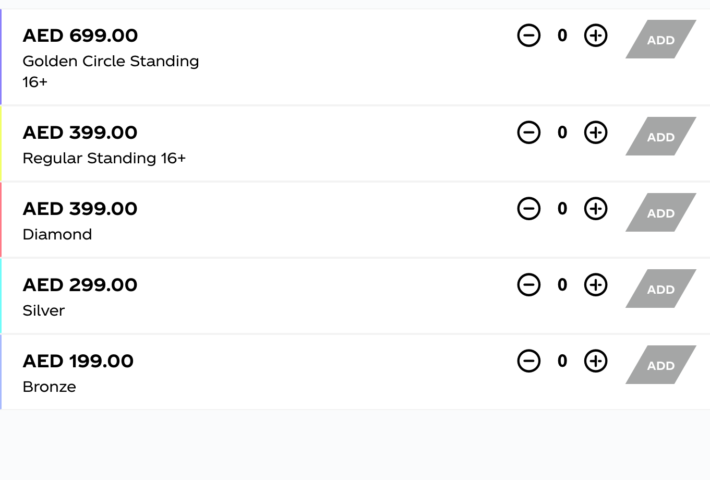This screenshot has height=480, width=710.
Task: Increase Silver ticket quantity
Action: point(595,285)
